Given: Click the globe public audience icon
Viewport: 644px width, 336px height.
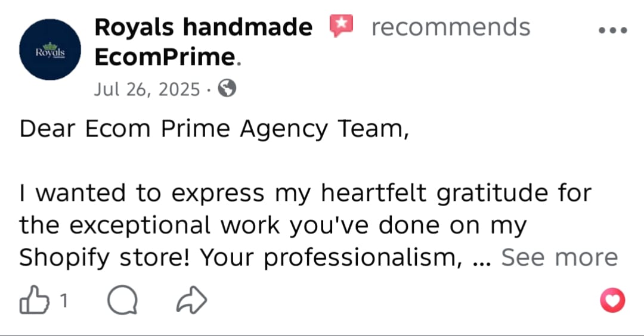Looking at the screenshot, I should pyautogui.click(x=227, y=89).
